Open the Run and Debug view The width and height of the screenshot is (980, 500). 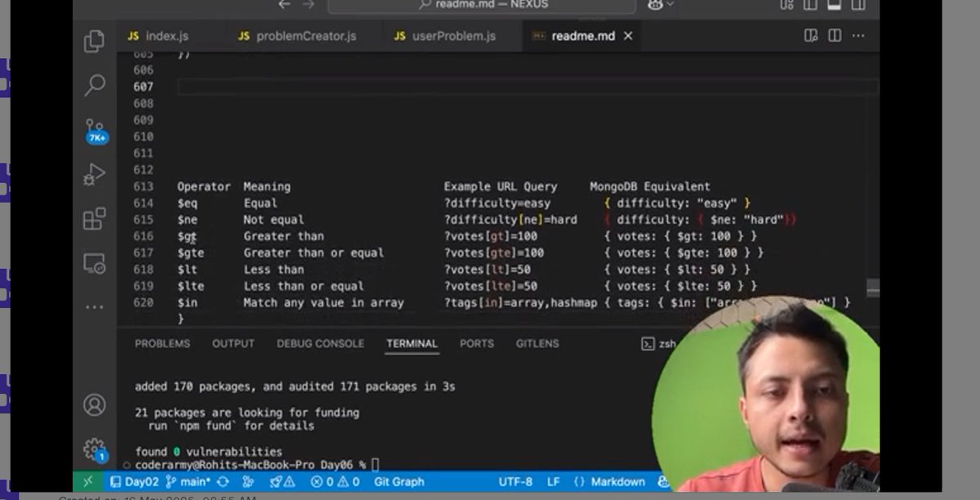click(95, 174)
